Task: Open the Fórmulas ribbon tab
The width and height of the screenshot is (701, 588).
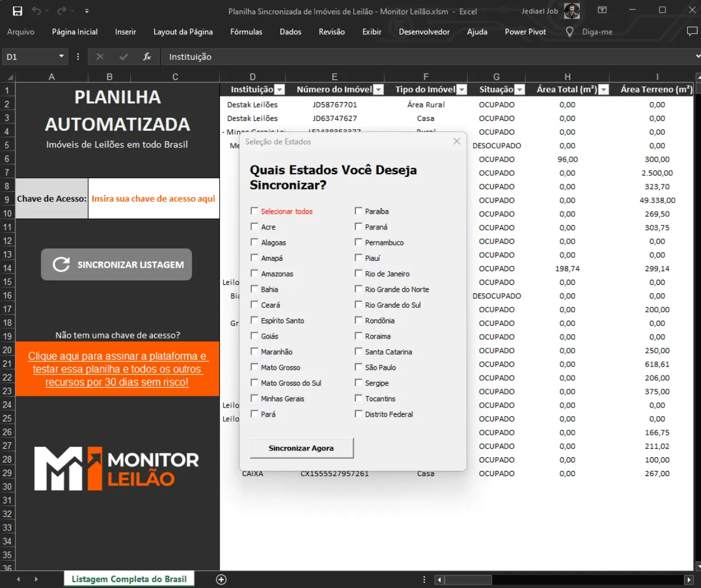Action: coord(246,32)
